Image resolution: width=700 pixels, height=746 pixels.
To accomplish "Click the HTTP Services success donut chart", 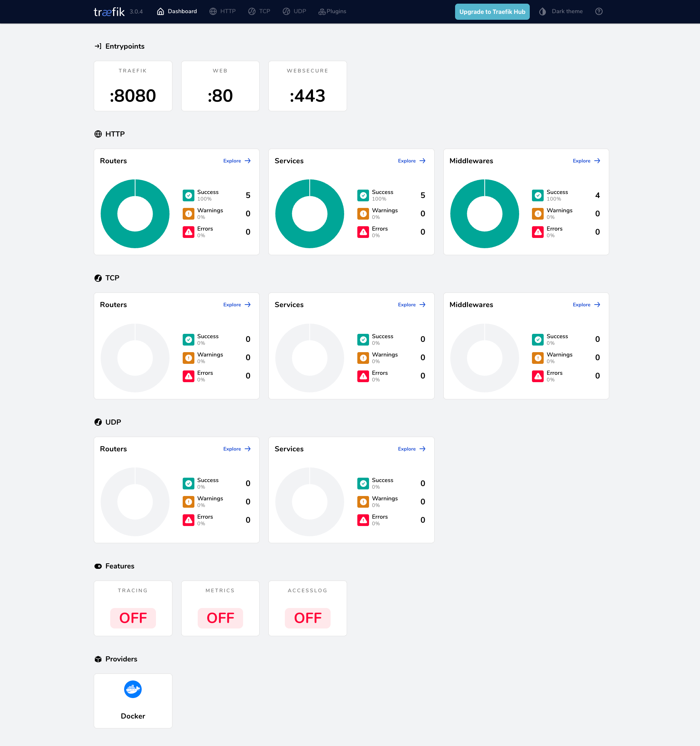I will pos(309,213).
